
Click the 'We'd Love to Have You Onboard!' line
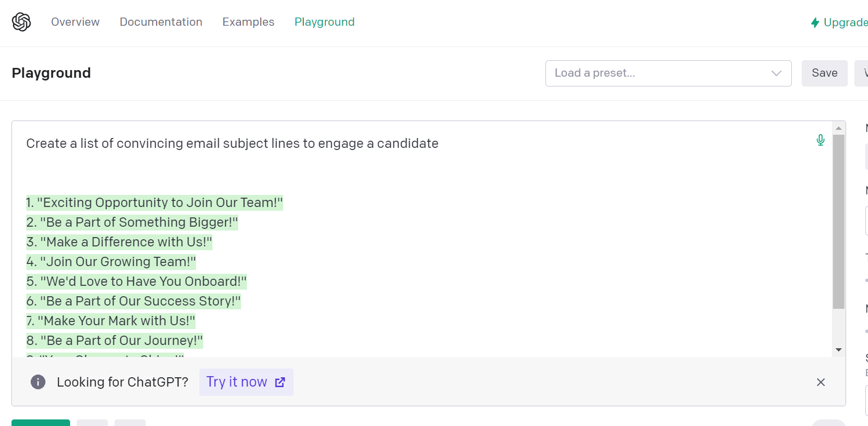point(136,281)
